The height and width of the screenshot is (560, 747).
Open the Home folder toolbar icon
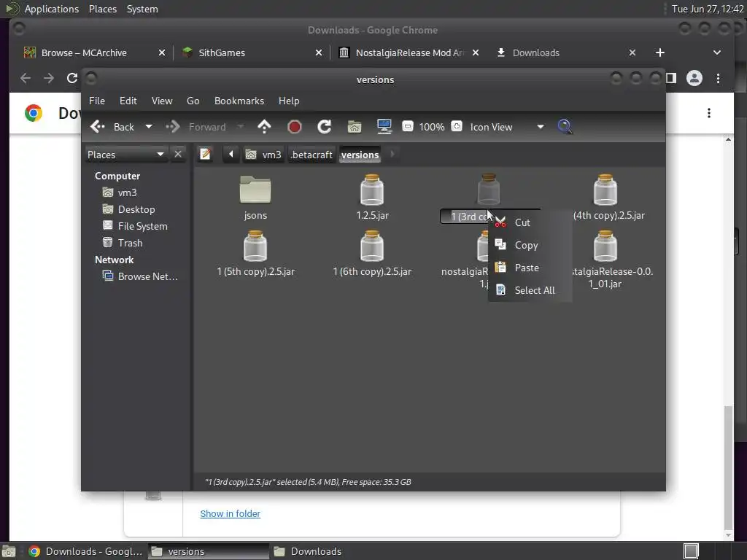[x=355, y=127]
